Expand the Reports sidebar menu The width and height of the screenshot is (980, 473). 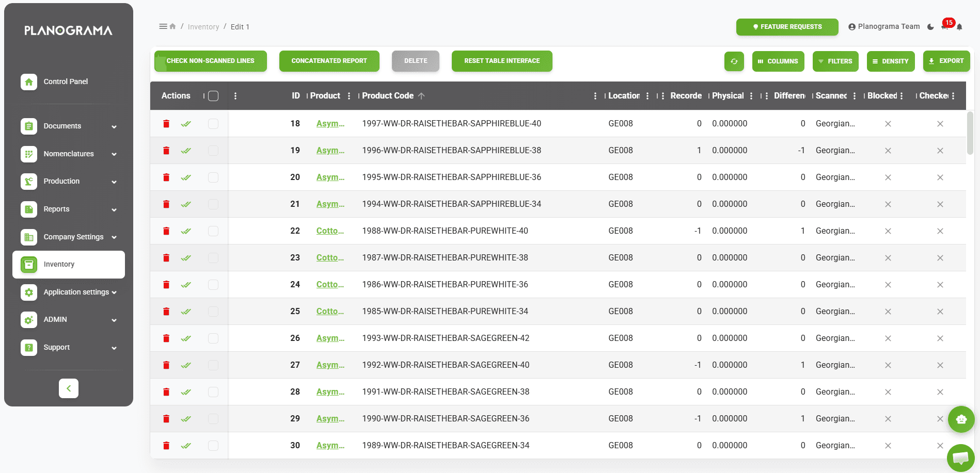(69, 209)
